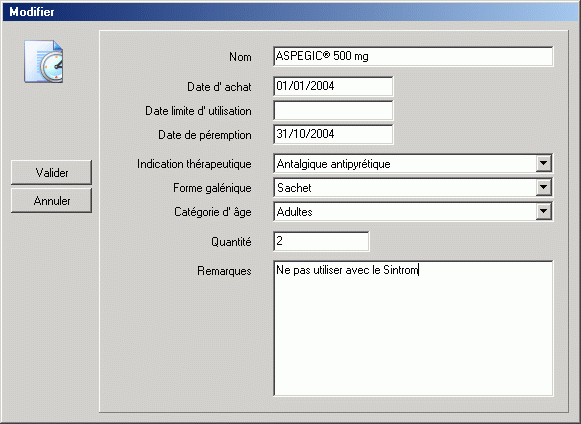Expand the Forme galénique dropdown arrow
581x424 pixels.
pos(543,188)
